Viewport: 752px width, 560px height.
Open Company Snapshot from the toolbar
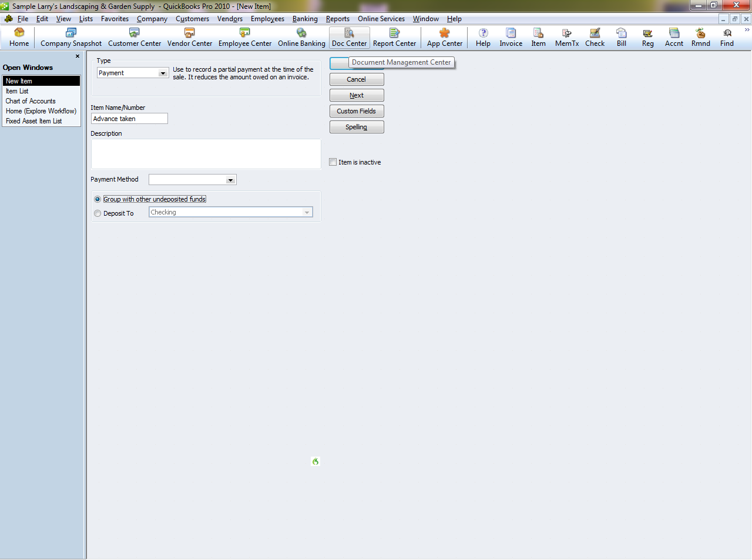click(71, 38)
